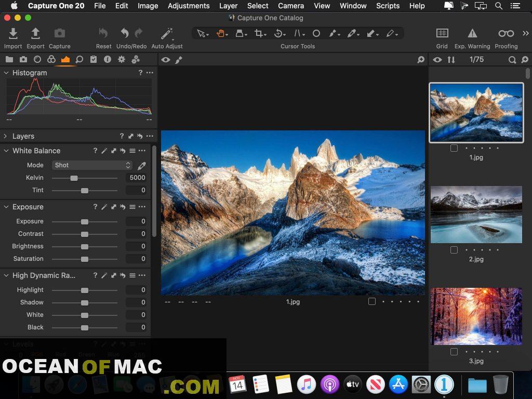Click the browser sort arrows icon
Image resolution: width=532 pixels, height=399 pixels.
click(451, 60)
